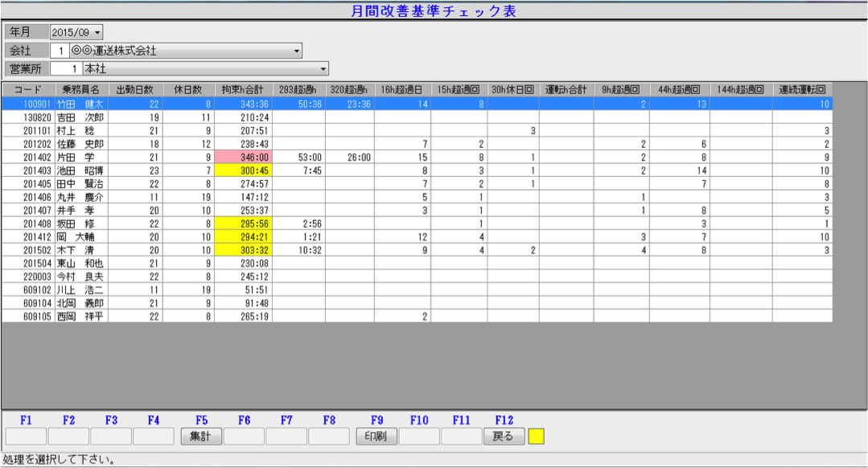Open the 年月 2015/09 dropdown
868x468 pixels.
point(97,33)
